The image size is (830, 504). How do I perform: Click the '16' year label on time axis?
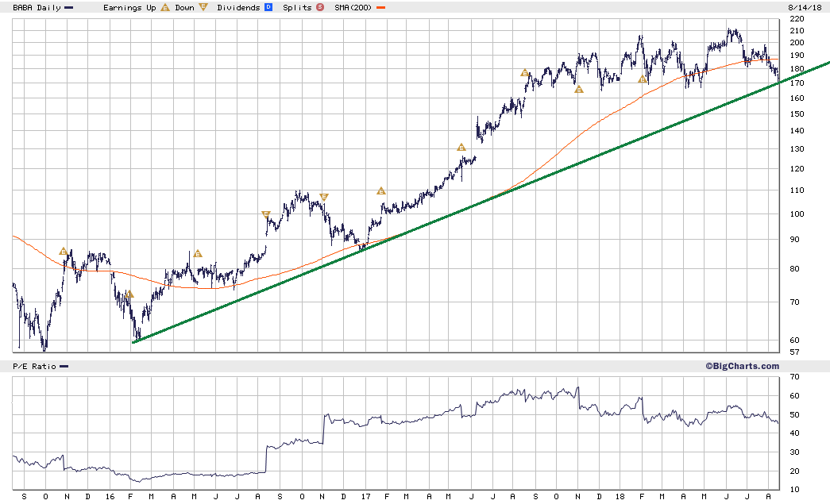point(110,497)
